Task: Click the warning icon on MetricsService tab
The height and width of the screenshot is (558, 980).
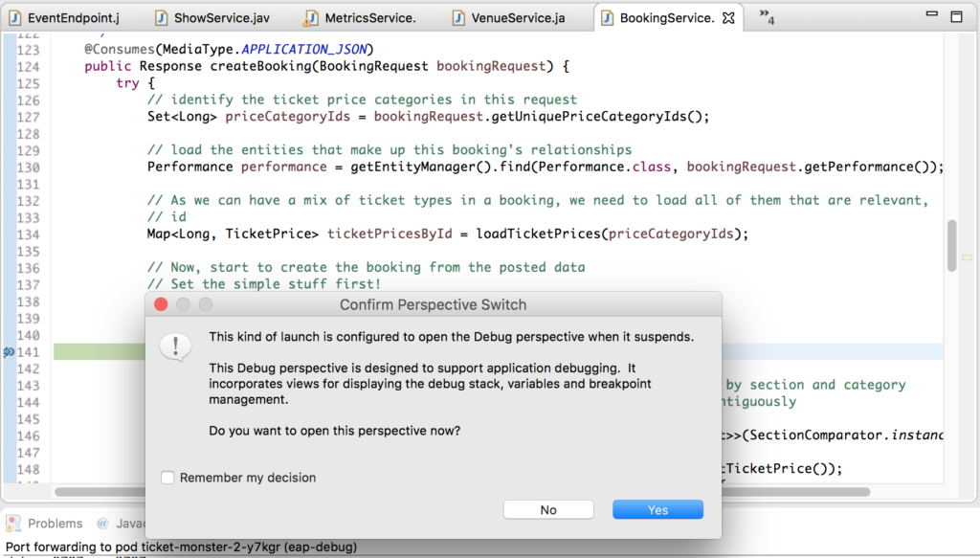Action: click(x=311, y=18)
